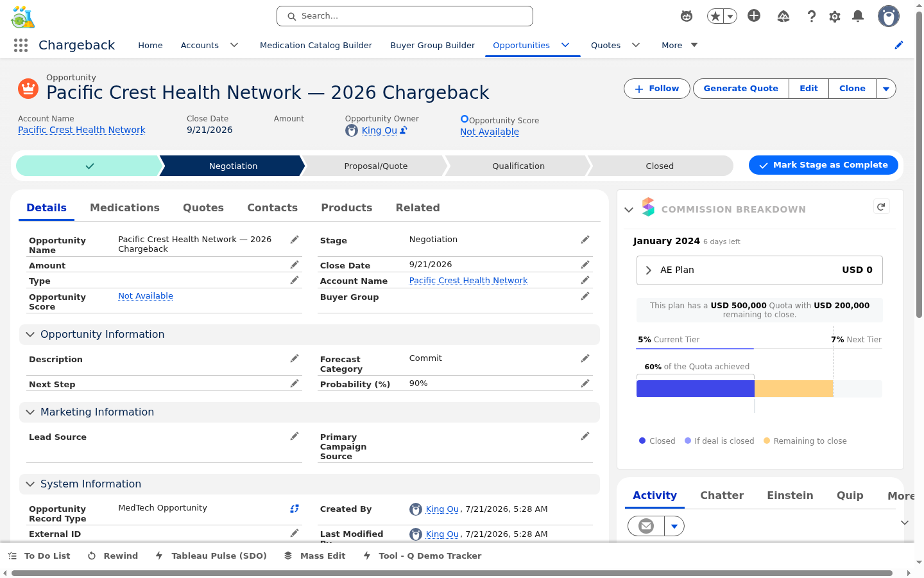Select the Proposal/Quote stage in path
The width and height of the screenshot is (924, 578).
[376, 166]
